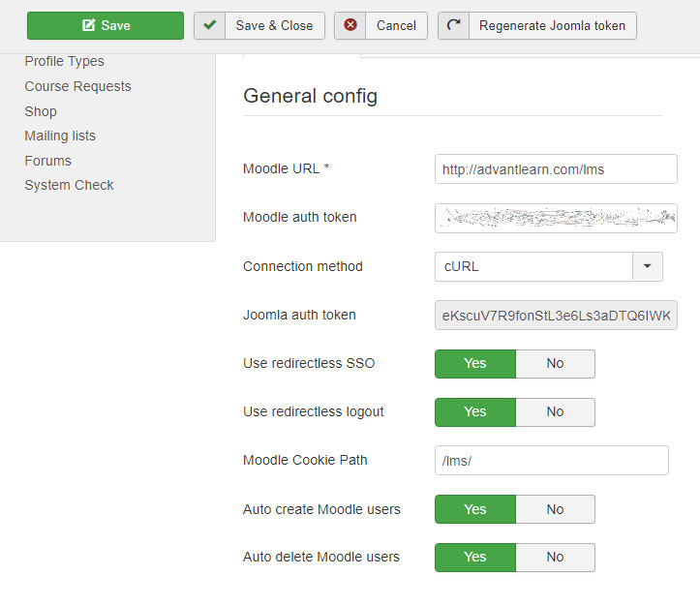700x606 pixels.
Task: Open Profile Types in sidebar menu
Action: (x=64, y=61)
